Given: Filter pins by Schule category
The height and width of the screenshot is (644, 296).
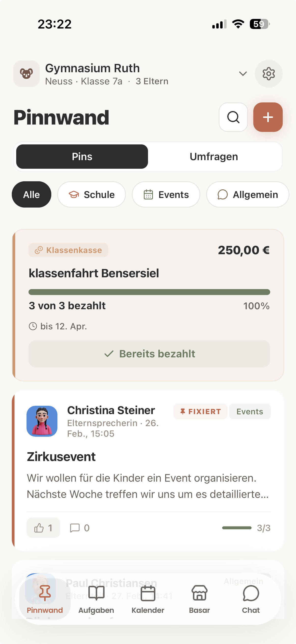Looking at the screenshot, I should coord(91,195).
